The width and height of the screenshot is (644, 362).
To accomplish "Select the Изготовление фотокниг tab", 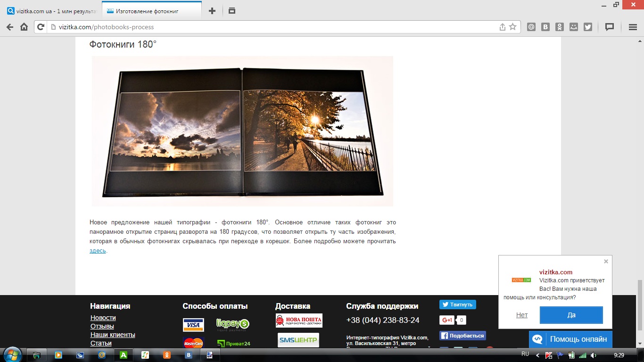I will pos(151,11).
